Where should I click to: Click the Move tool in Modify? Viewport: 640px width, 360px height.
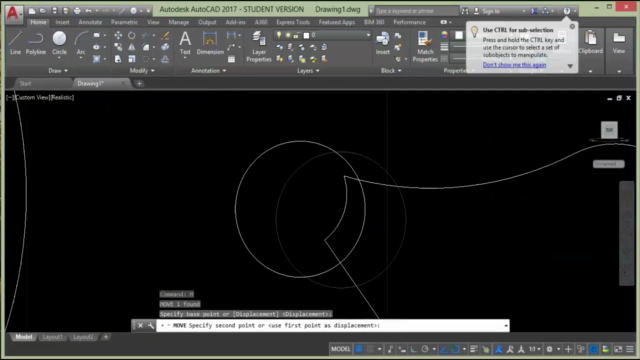pyautogui.click(x=118, y=36)
